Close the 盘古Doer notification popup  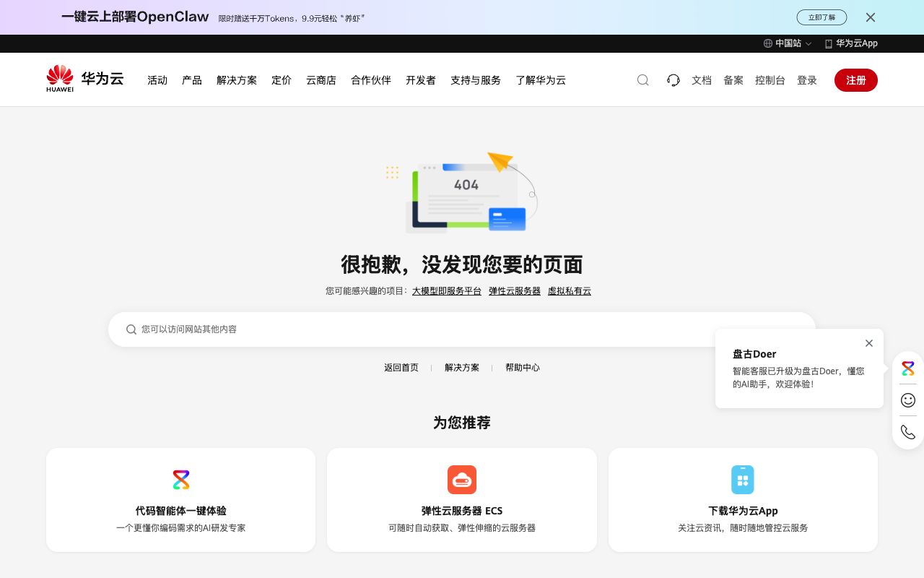point(869,343)
